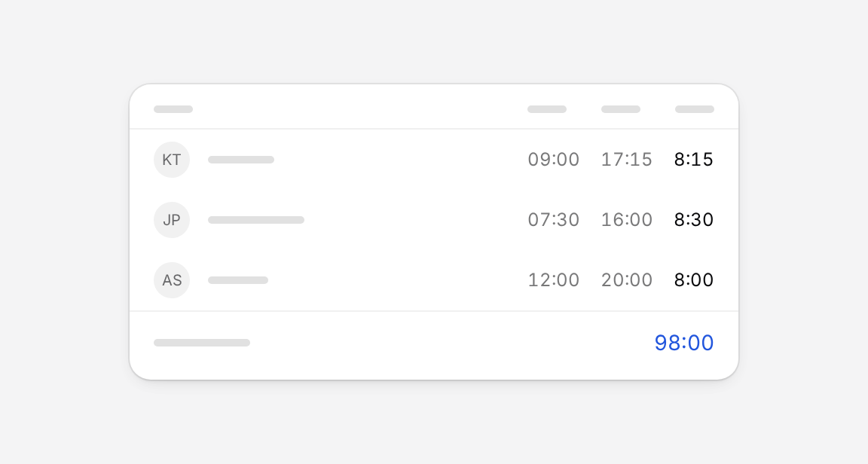This screenshot has width=868, height=464.
Task: Click the header above duration column
Action: point(695,109)
